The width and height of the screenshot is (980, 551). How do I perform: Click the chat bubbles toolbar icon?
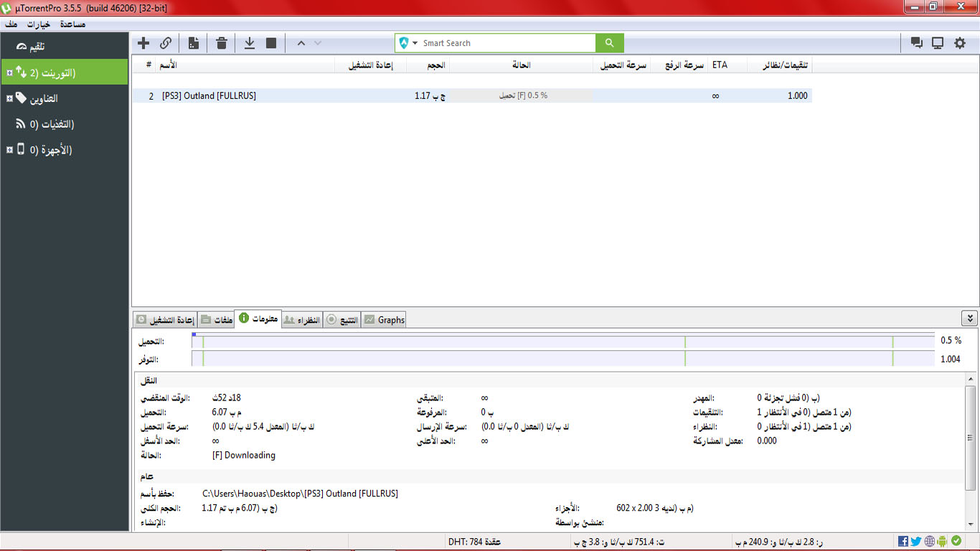916,43
